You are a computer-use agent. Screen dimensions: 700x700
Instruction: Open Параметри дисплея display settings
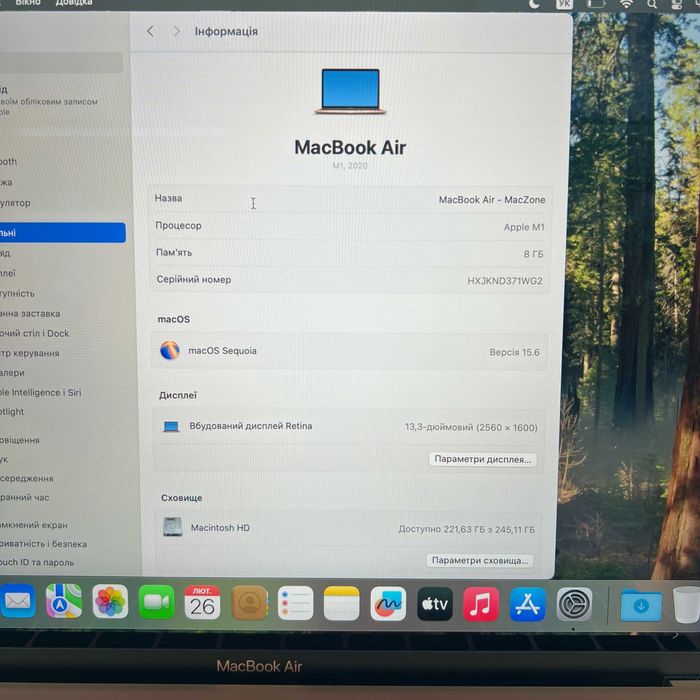(x=483, y=459)
